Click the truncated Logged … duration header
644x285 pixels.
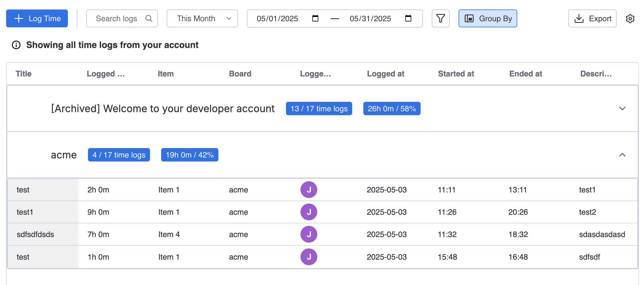106,74
